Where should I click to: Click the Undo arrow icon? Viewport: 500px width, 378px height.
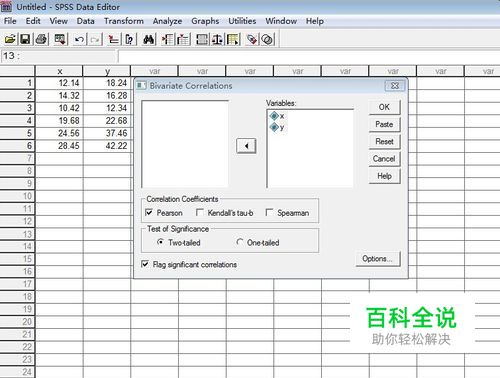79,40
